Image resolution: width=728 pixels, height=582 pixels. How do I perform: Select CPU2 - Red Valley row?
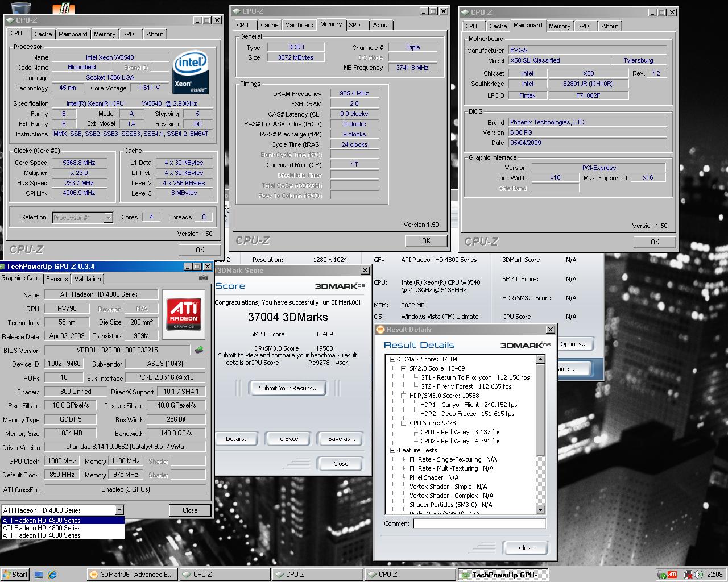click(x=461, y=441)
